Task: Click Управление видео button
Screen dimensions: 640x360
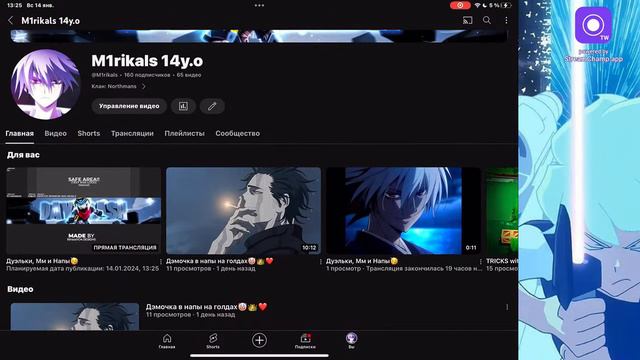Action: (129, 106)
